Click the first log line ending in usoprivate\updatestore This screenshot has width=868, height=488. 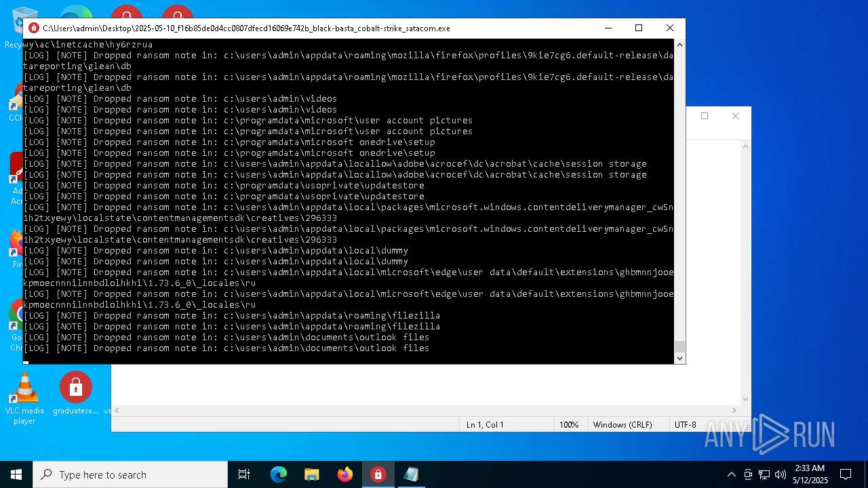tap(224, 186)
